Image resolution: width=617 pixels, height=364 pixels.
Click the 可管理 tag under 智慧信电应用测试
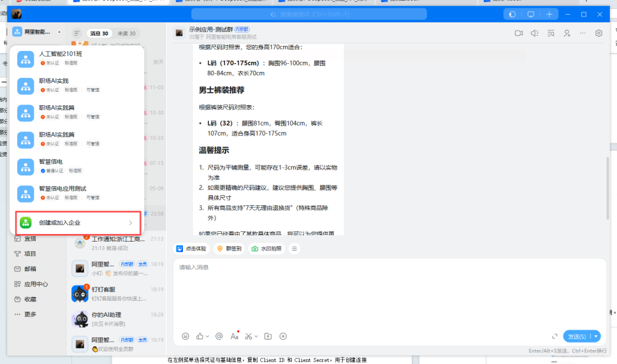pyautogui.click(x=93, y=198)
